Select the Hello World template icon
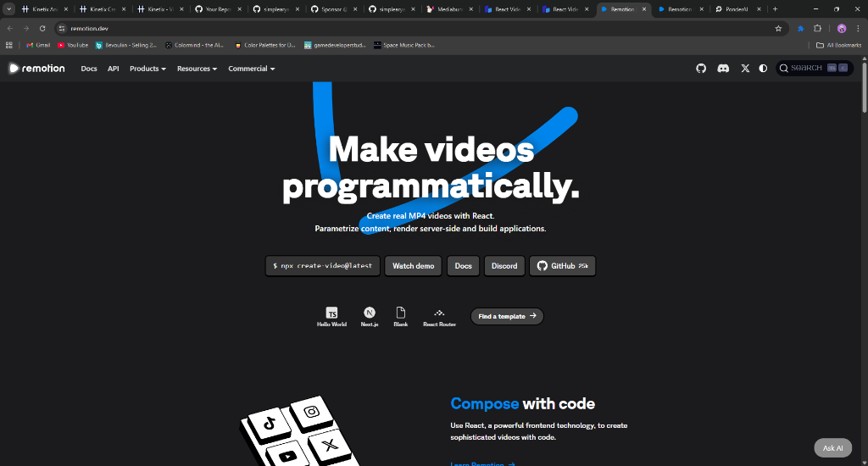The image size is (868, 466). (331, 317)
